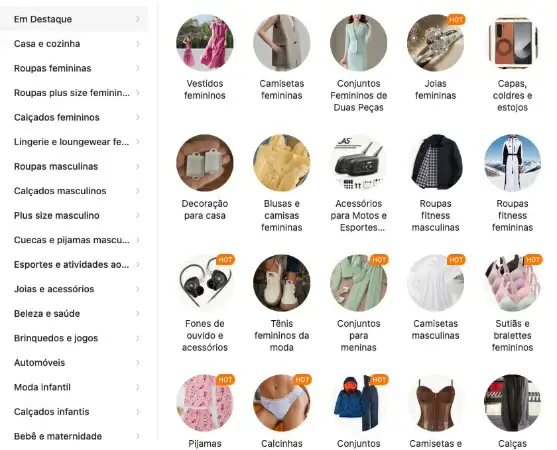557x450 pixels.
Task: Select Acessórios para Motos e Esportes image
Action: coord(358,163)
